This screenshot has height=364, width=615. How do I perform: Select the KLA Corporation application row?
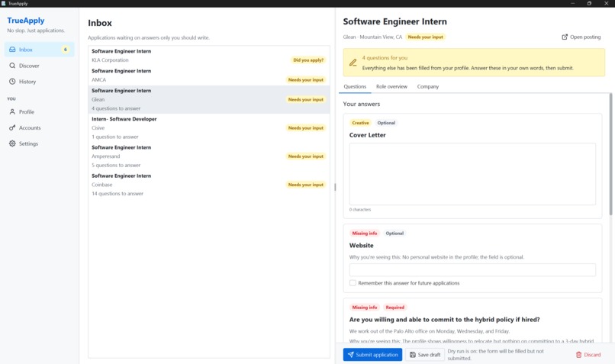(x=208, y=56)
